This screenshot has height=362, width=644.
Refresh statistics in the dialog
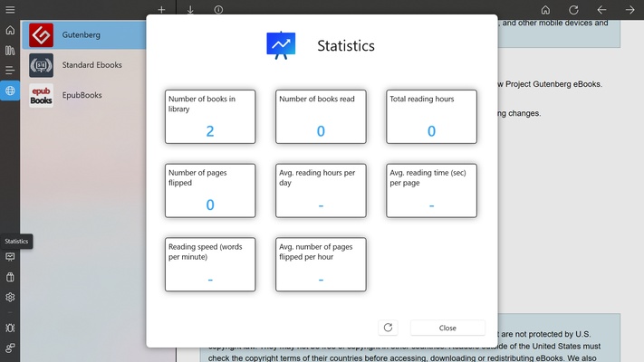click(389, 328)
